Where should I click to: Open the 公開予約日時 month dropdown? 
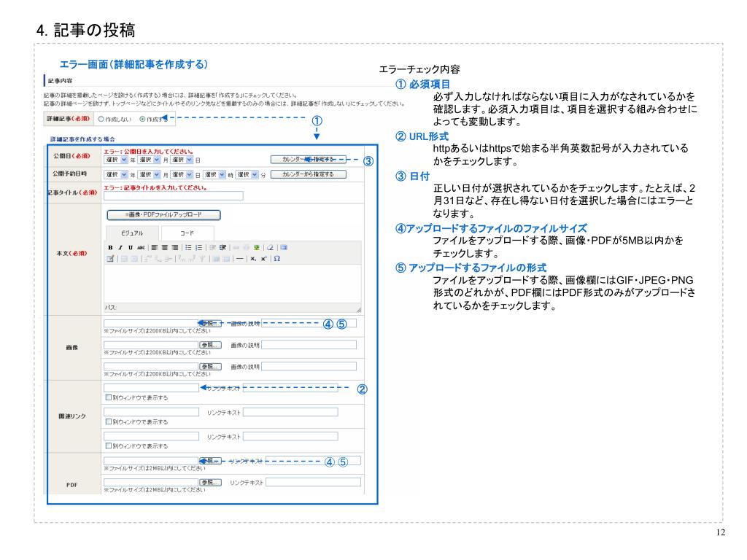pyautogui.click(x=149, y=175)
